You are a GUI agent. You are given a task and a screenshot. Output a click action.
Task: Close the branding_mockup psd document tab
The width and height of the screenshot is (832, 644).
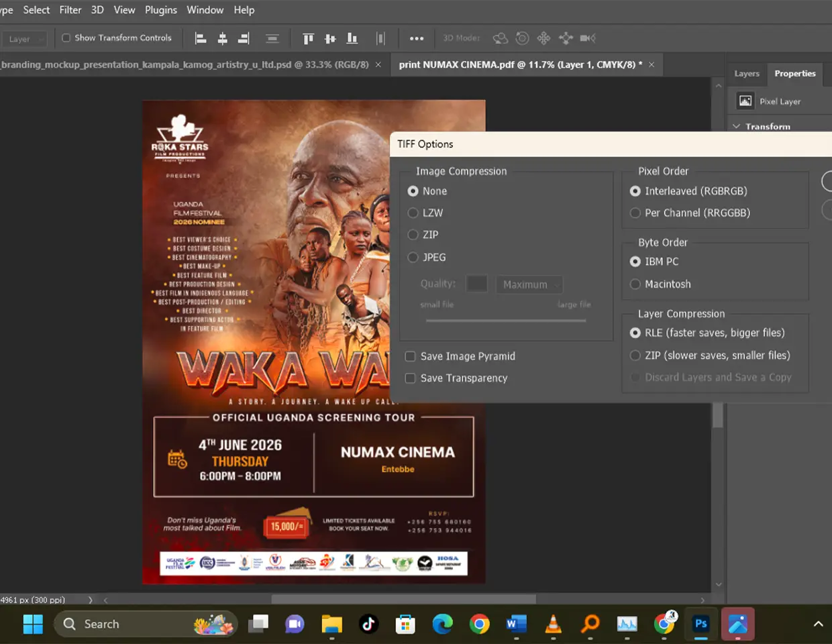pyautogui.click(x=378, y=65)
